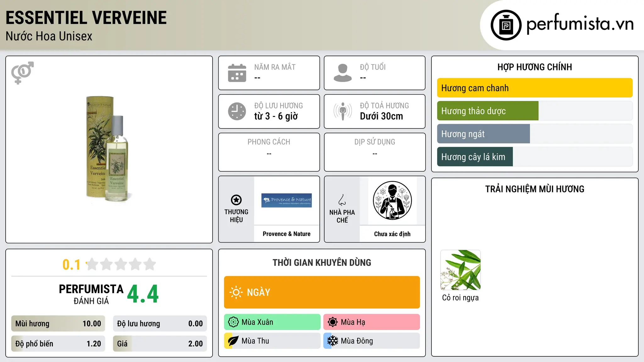Click the Hương cây lá kim accord bar
Viewport: 644px width, 362px height.
535,157
